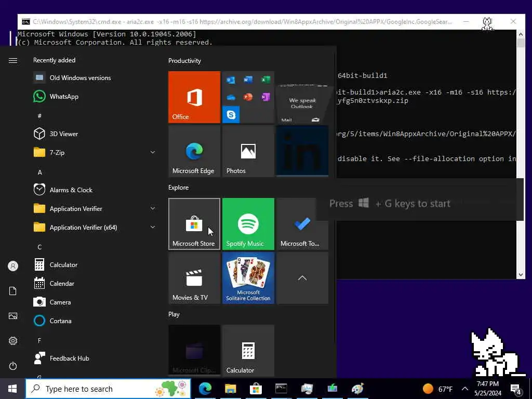Select the C letter group header
The width and height of the screenshot is (532, 399).
(x=39, y=247)
